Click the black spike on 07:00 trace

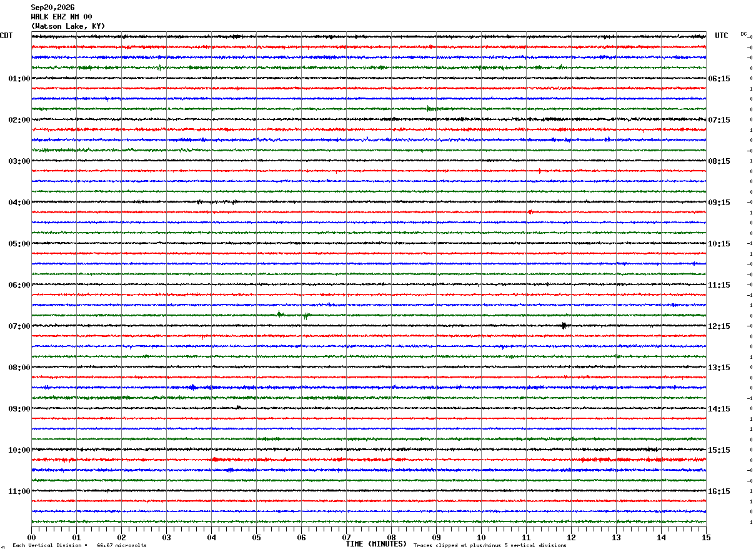[x=564, y=325]
